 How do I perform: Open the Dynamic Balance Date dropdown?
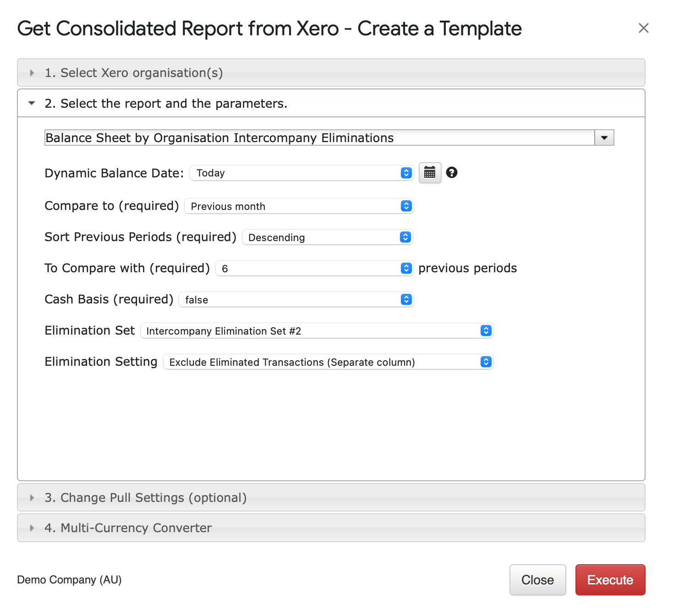pyautogui.click(x=301, y=173)
